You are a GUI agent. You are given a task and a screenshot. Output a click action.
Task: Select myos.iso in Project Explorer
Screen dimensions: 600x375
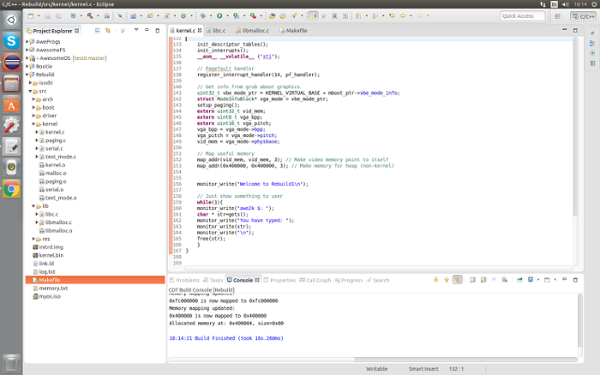tap(47, 297)
